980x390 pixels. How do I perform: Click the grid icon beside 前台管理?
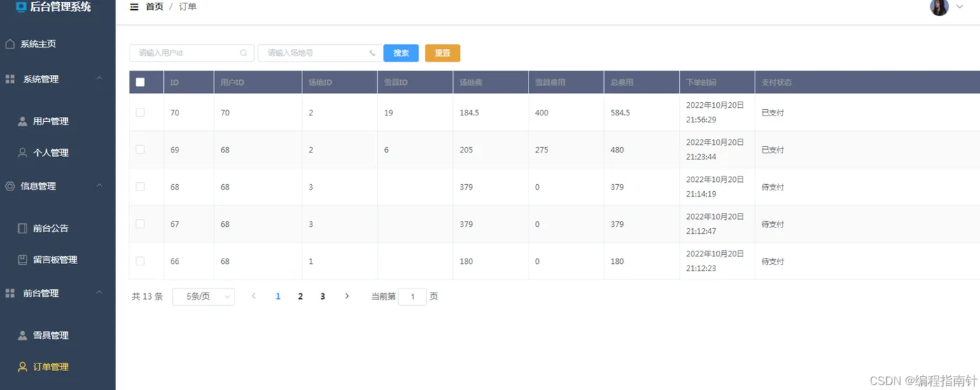coord(10,293)
